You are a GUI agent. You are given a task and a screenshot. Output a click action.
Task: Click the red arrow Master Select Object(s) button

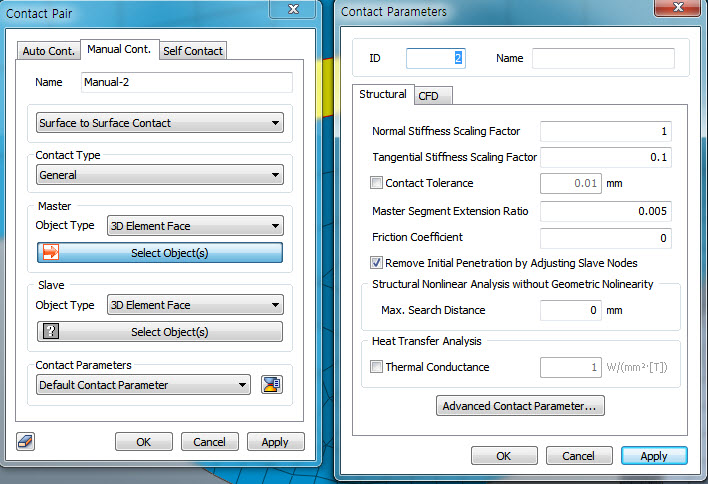(160, 253)
